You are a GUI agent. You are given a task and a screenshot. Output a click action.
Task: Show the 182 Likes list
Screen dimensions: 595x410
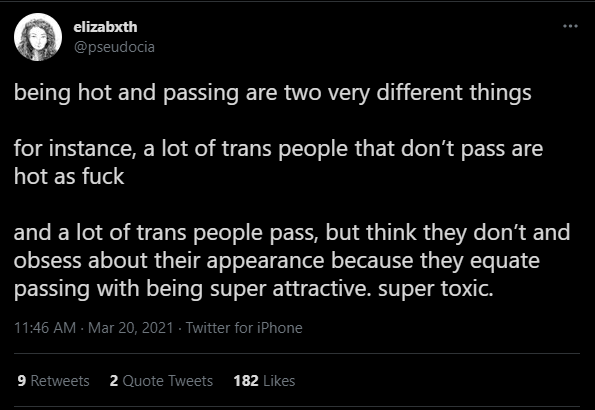click(264, 381)
